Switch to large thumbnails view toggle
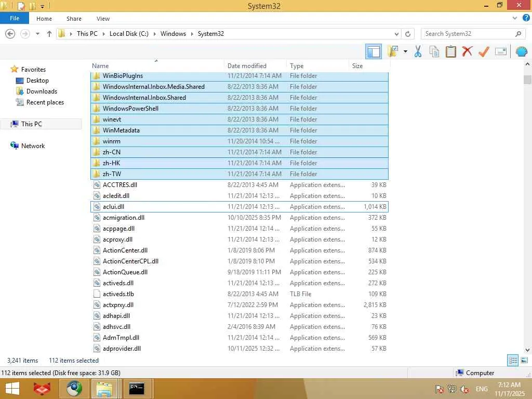532x399 pixels. coord(524,361)
